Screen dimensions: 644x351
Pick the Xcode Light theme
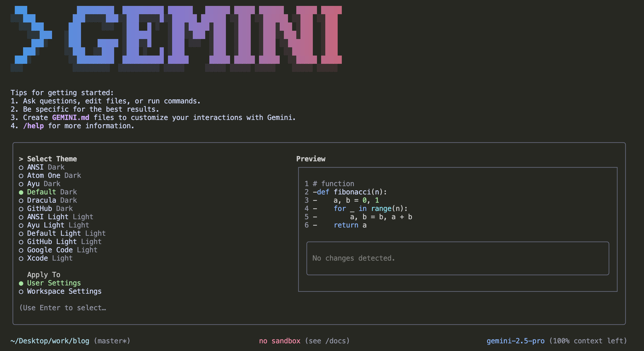[x=46, y=258]
